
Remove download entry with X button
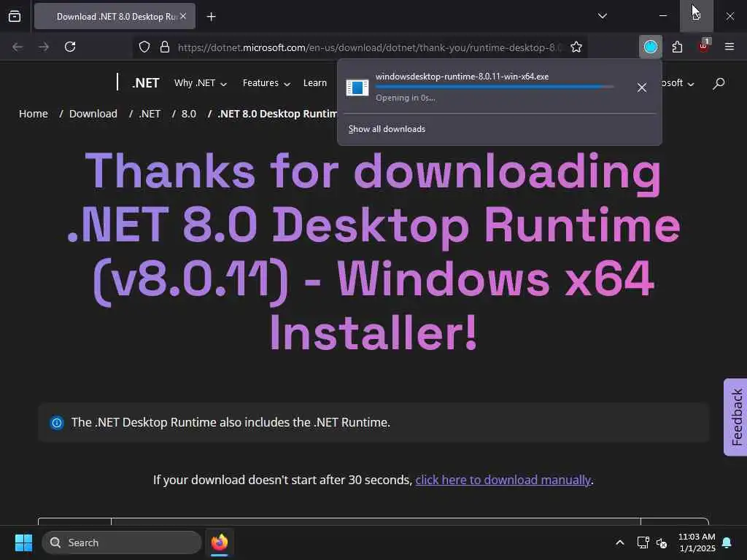[642, 87]
